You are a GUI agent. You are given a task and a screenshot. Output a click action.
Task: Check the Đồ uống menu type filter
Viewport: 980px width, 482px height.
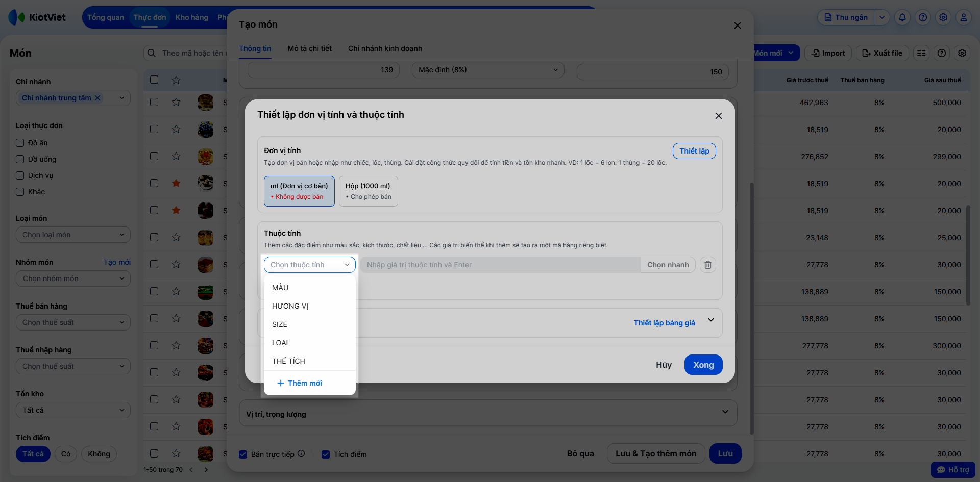tap(20, 159)
